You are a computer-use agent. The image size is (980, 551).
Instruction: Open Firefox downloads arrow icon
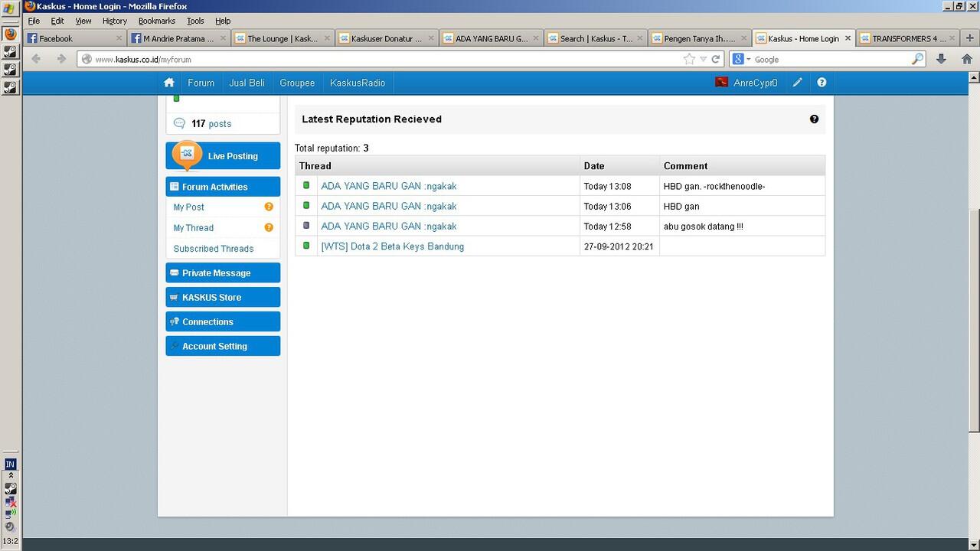(941, 59)
